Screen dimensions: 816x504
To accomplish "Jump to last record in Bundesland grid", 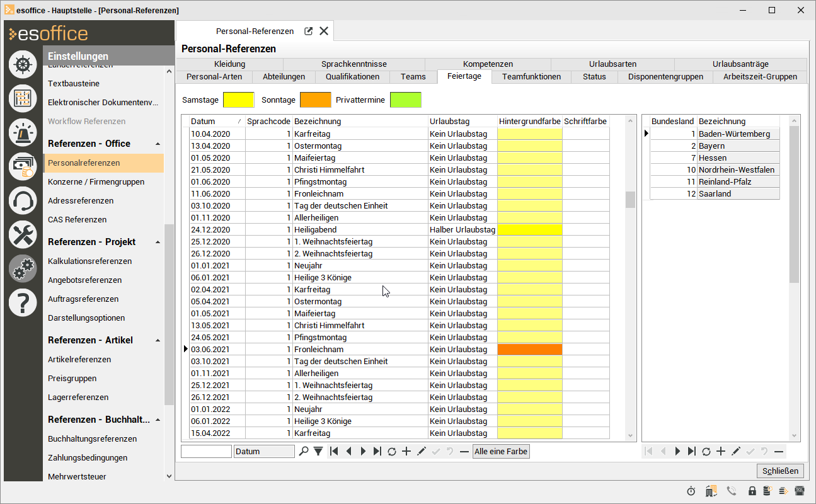I will (692, 451).
